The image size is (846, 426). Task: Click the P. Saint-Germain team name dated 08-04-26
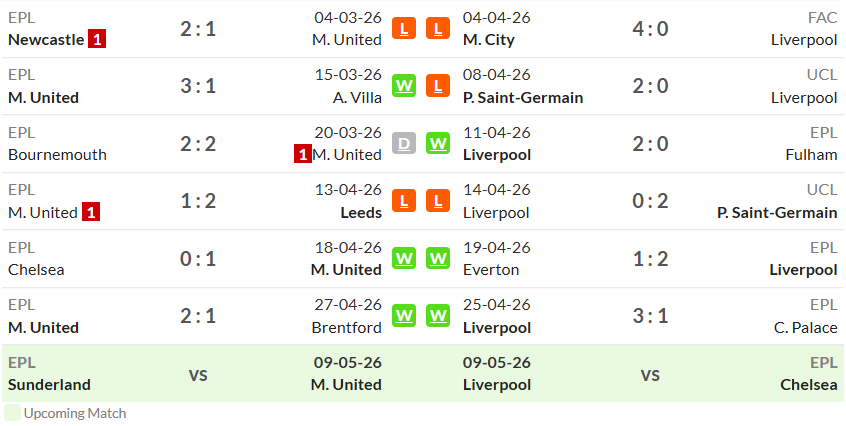click(523, 98)
